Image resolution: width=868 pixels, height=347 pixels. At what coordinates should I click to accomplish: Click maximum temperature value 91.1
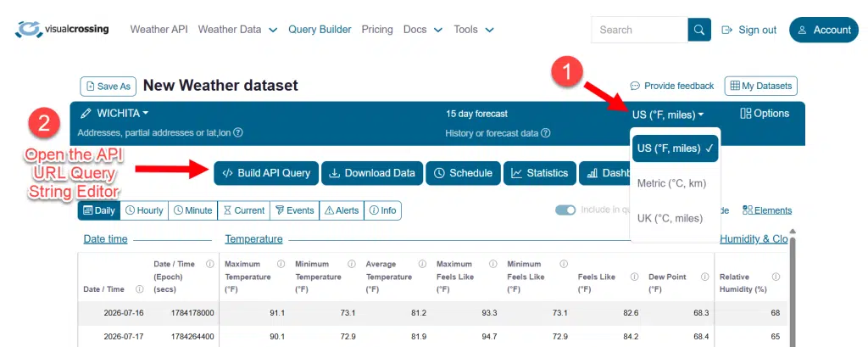[x=277, y=313]
